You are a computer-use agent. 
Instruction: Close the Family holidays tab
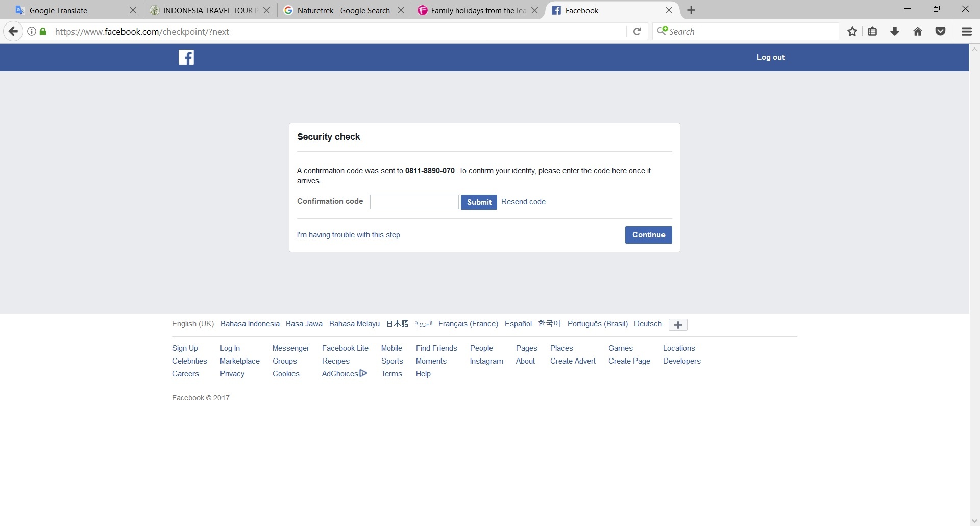point(534,10)
